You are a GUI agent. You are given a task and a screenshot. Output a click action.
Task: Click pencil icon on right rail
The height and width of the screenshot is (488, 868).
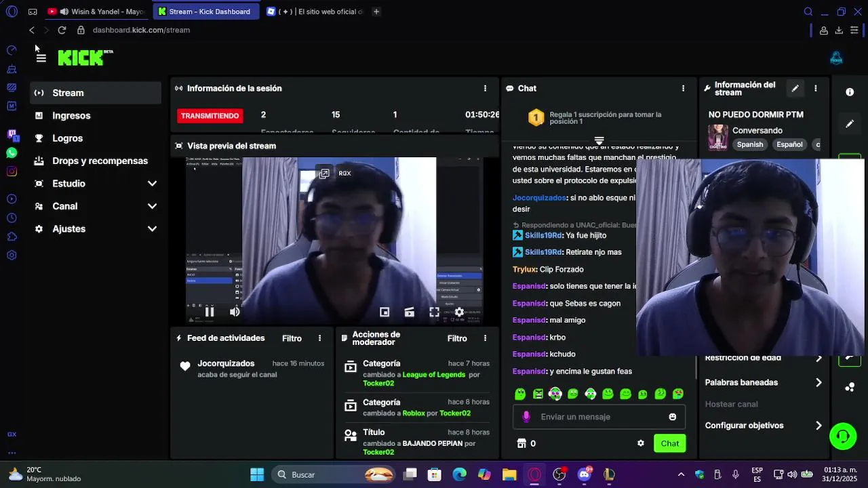(850, 124)
